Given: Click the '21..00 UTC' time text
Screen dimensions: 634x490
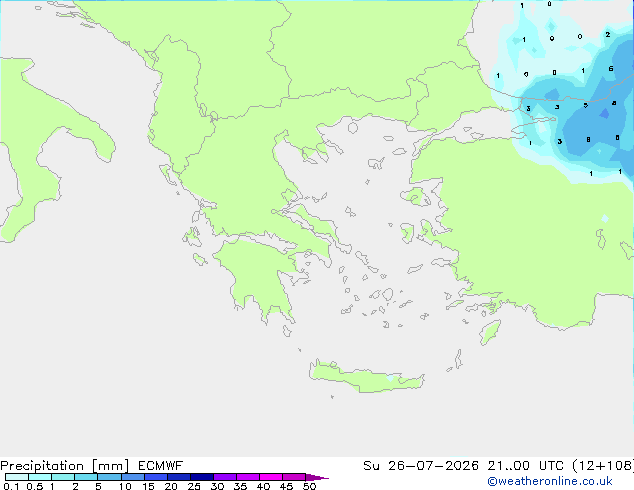Looking at the screenshot, I should click(x=526, y=466).
